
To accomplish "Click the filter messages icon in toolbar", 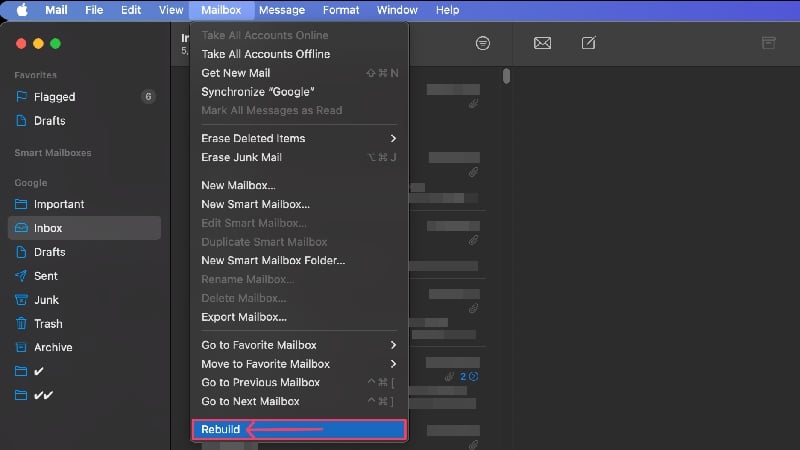I will (x=483, y=43).
